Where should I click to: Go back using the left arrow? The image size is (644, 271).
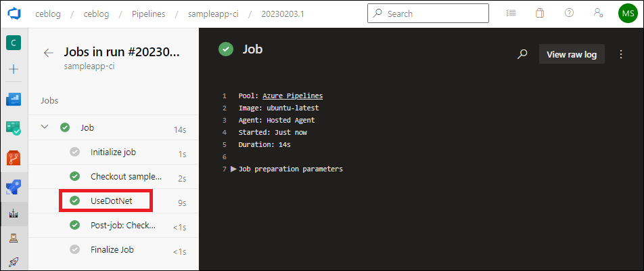[49, 53]
